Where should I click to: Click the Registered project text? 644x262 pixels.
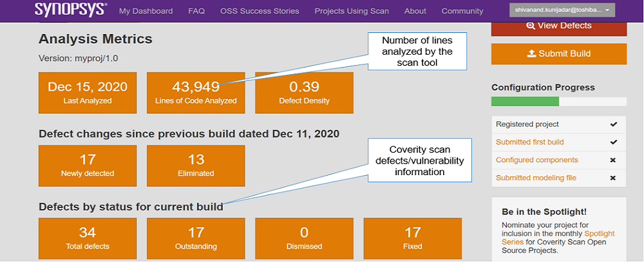(x=527, y=124)
